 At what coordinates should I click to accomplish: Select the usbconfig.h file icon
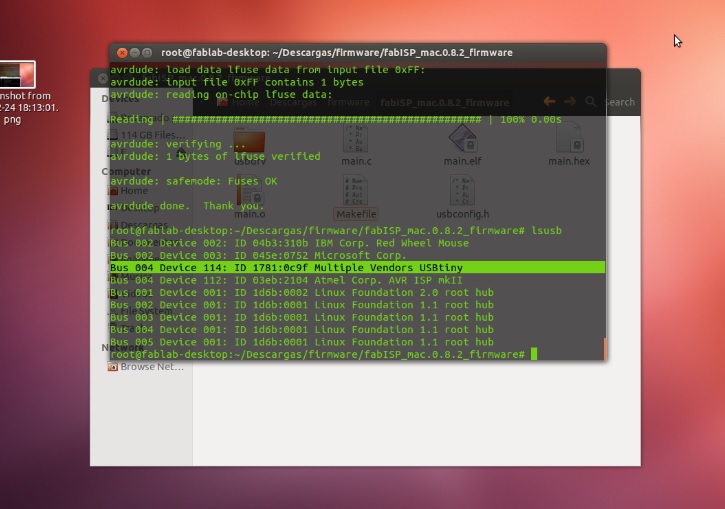(462, 191)
